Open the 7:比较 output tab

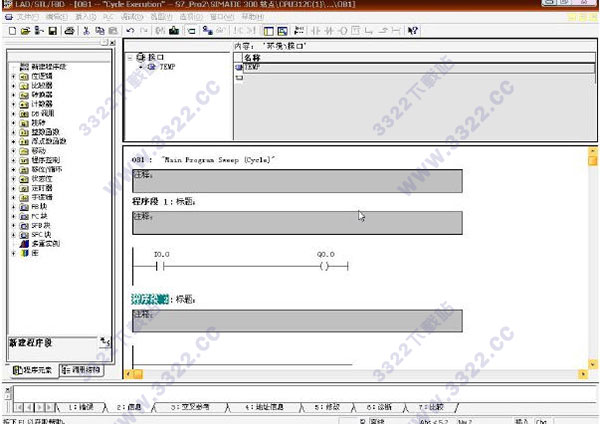pos(431,407)
